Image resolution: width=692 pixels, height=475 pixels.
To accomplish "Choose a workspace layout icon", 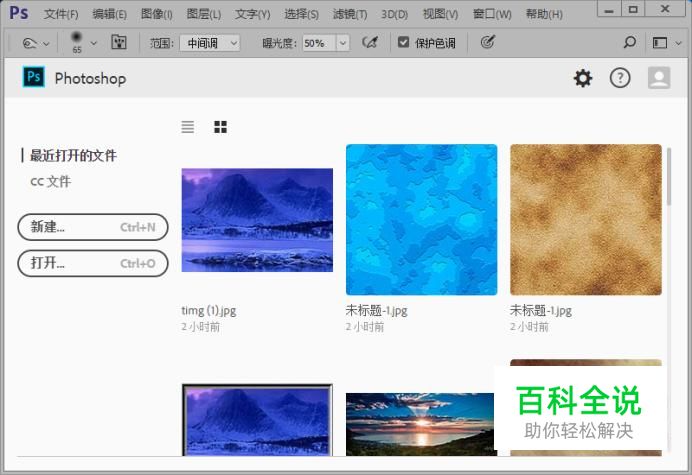I will click(660, 43).
